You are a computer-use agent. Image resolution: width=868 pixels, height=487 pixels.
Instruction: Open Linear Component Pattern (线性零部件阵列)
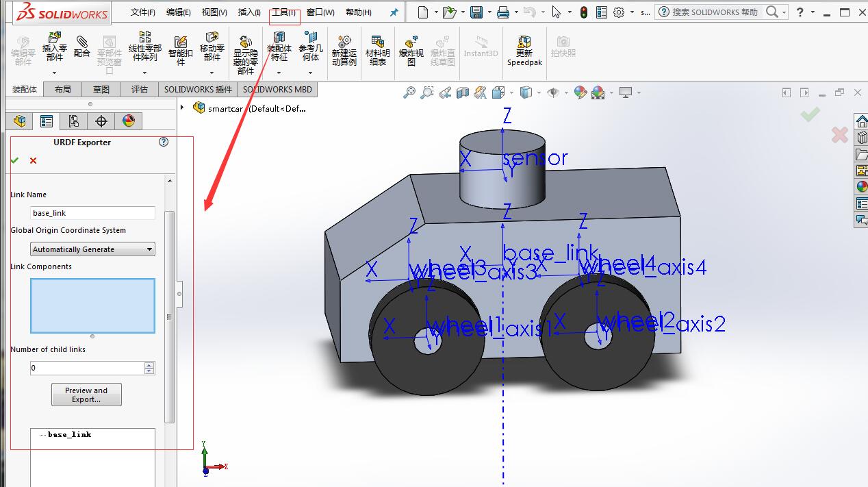click(x=145, y=47)
